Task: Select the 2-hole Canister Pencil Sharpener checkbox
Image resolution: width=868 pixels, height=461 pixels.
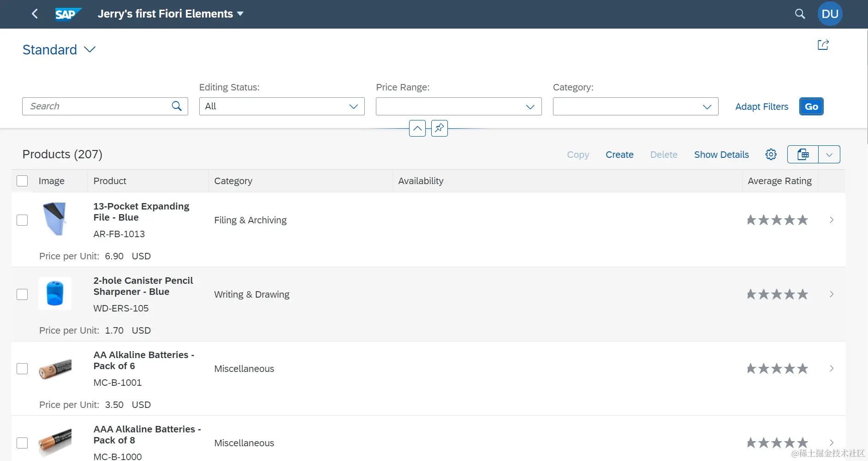Action: click(x=22, y=294)
